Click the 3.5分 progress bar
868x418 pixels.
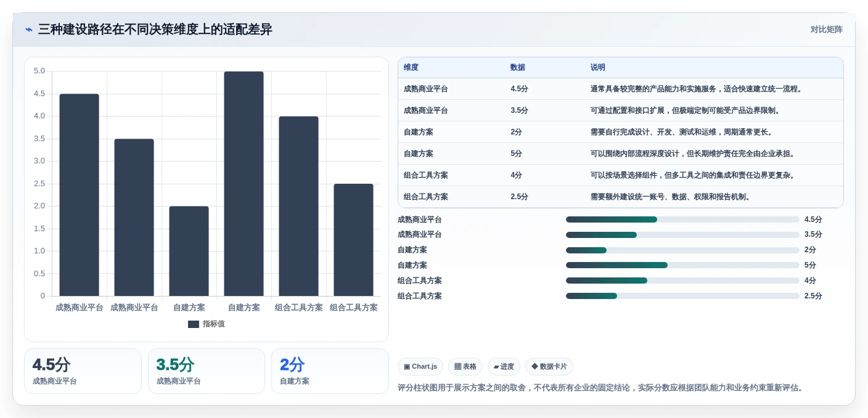[682, 235]
